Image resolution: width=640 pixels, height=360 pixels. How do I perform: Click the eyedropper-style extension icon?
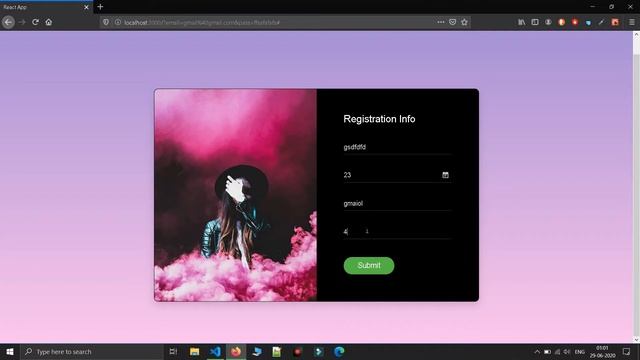pos(601,22)
